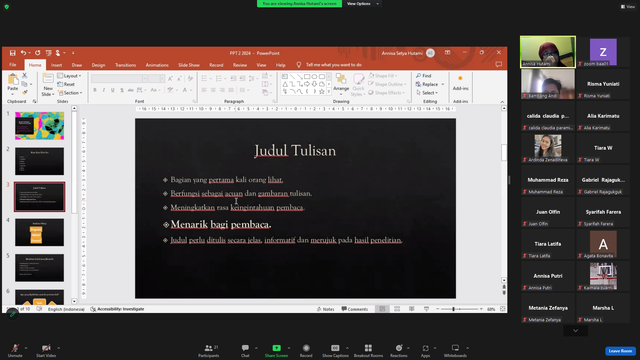Switch to the Insert tab
Viewport: 640px width, 360px height.
point(57,65)
